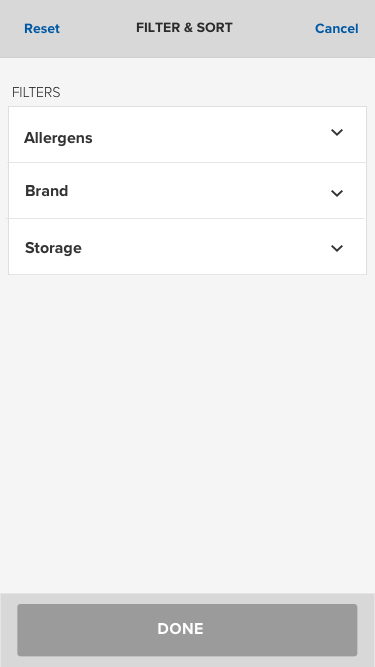
Task: Select the Brand label text
Action: (x=46, y=191)
